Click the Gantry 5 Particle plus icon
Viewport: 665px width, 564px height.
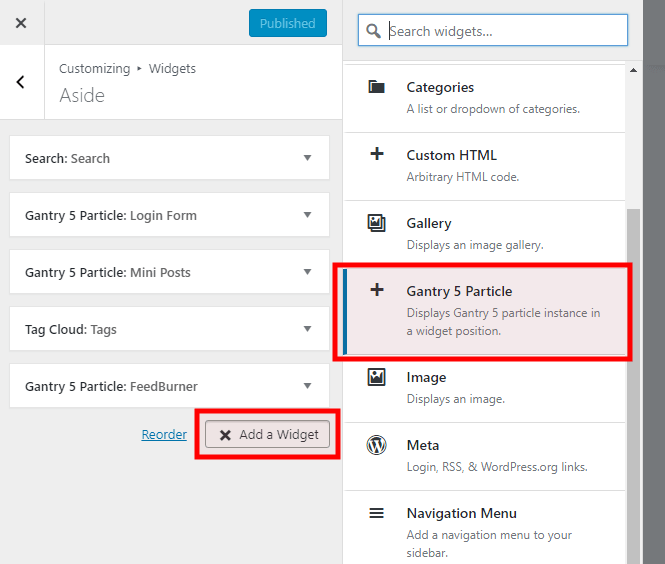pos(377,290)
